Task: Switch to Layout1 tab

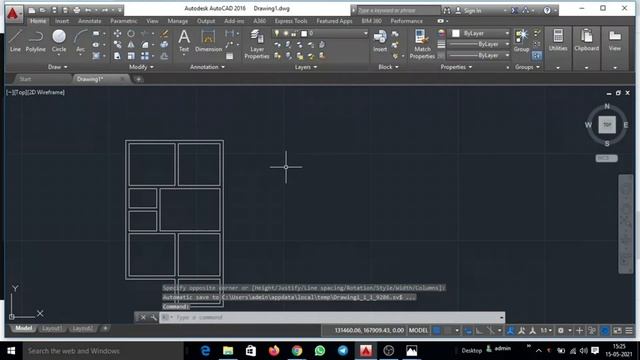Action: coord(51,328)
